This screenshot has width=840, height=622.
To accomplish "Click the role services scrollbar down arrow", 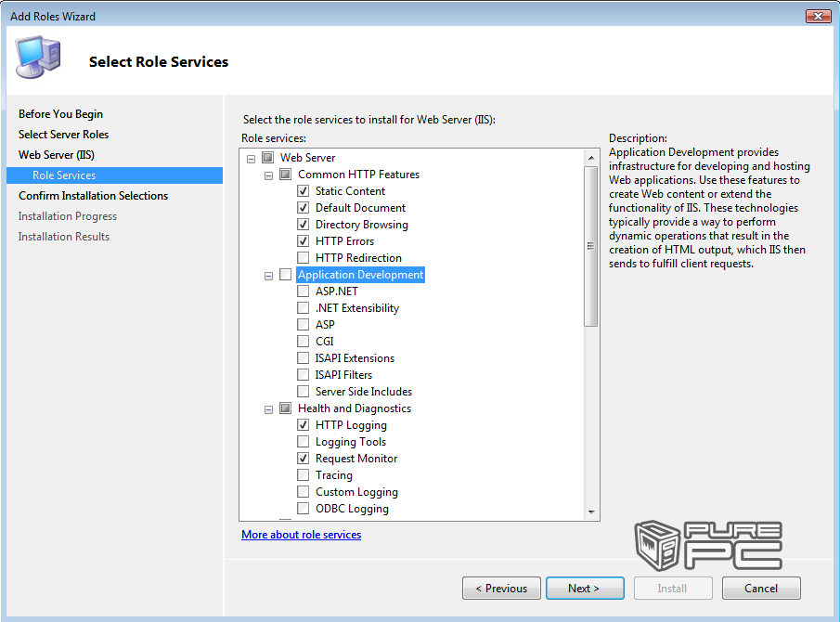I will pos(591,512).
